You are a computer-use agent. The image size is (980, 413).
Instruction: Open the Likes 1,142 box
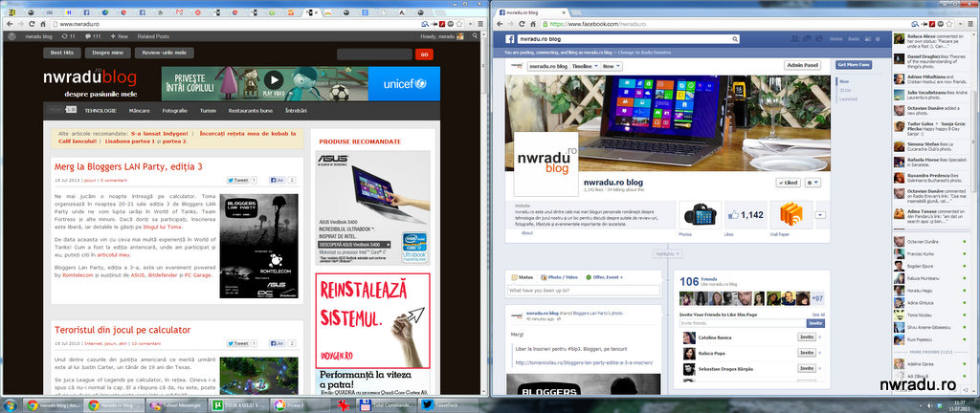746,215
